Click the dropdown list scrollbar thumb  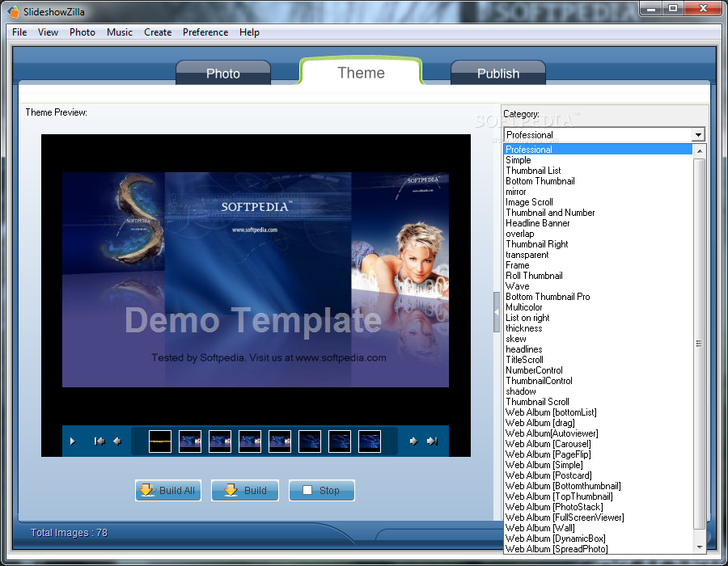(x=699, y=344)
